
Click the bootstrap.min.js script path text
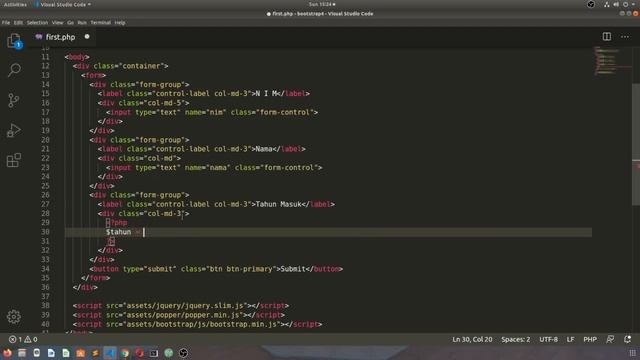pos(203,324)
